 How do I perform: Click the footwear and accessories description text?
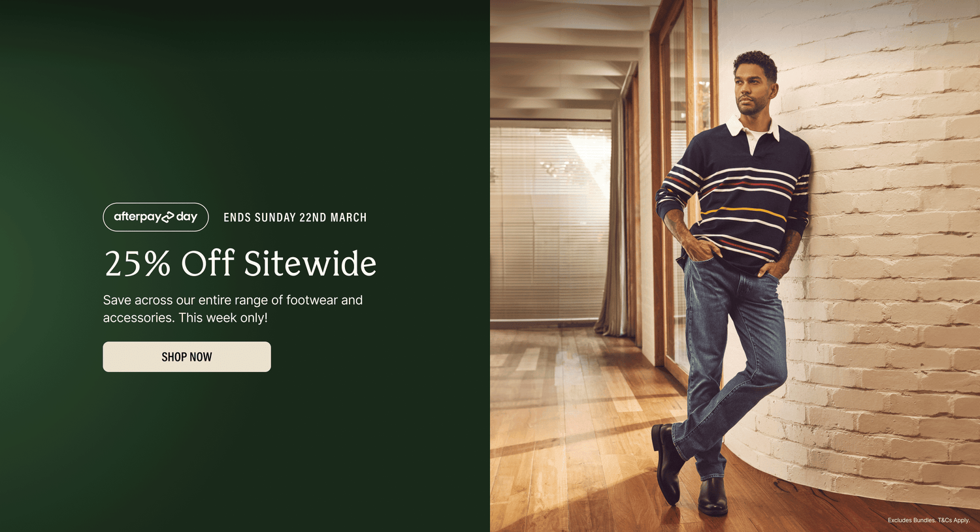coord(233,309)
